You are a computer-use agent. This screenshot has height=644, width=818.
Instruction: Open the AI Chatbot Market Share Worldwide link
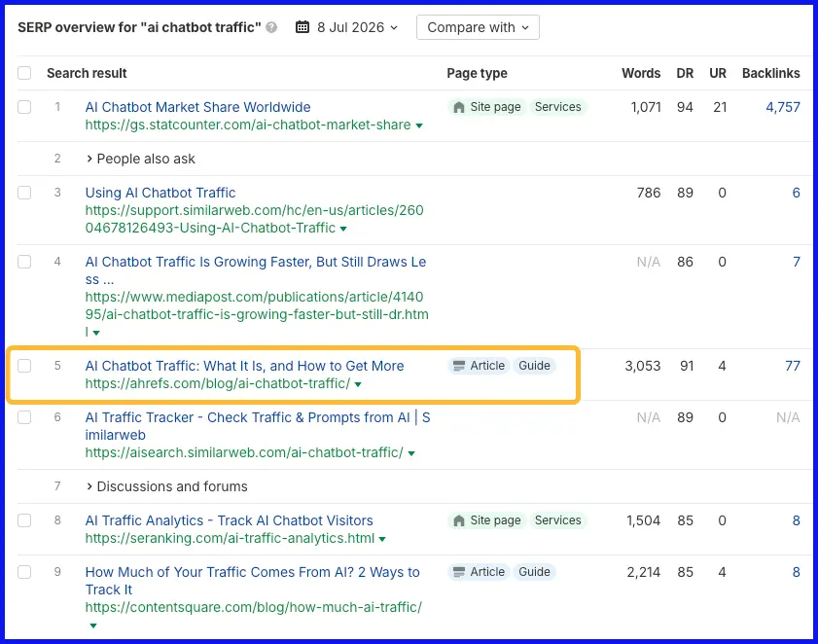pyautogui.click(x=197, y=107)
